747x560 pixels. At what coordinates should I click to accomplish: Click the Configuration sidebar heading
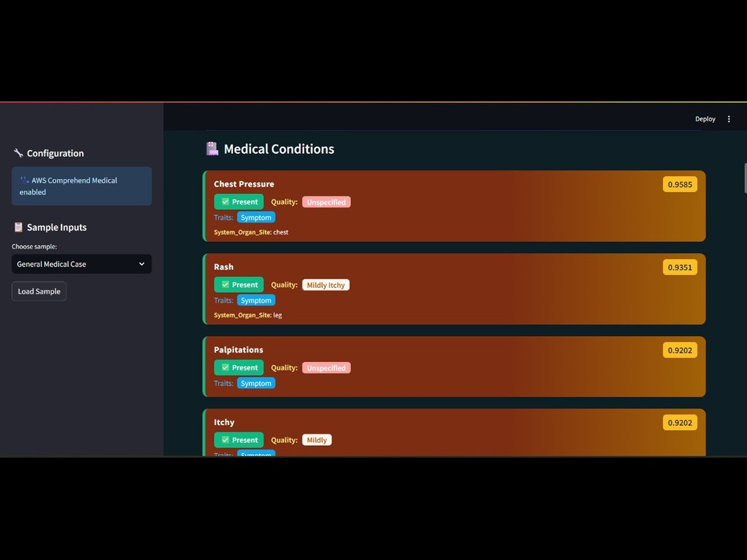tap(55, 153)
